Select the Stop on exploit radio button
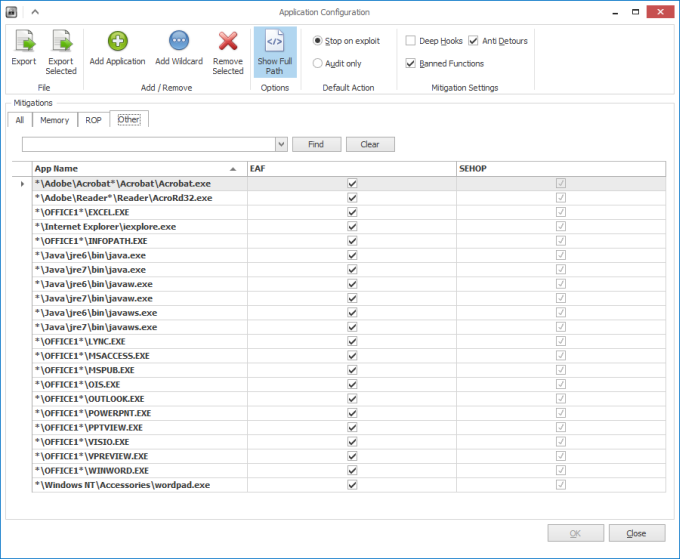This screenshot has height=559, width=680. click(x=318, y=41)
